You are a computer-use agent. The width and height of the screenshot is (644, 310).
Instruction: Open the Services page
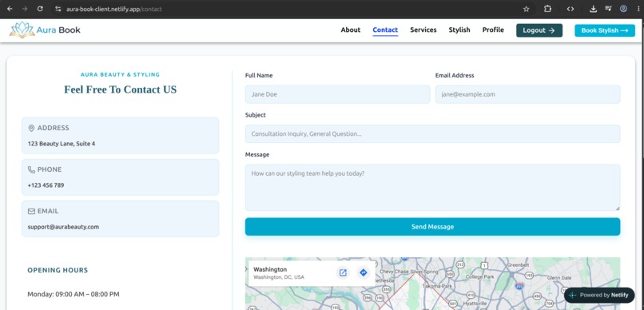click(x=423, y=30)
